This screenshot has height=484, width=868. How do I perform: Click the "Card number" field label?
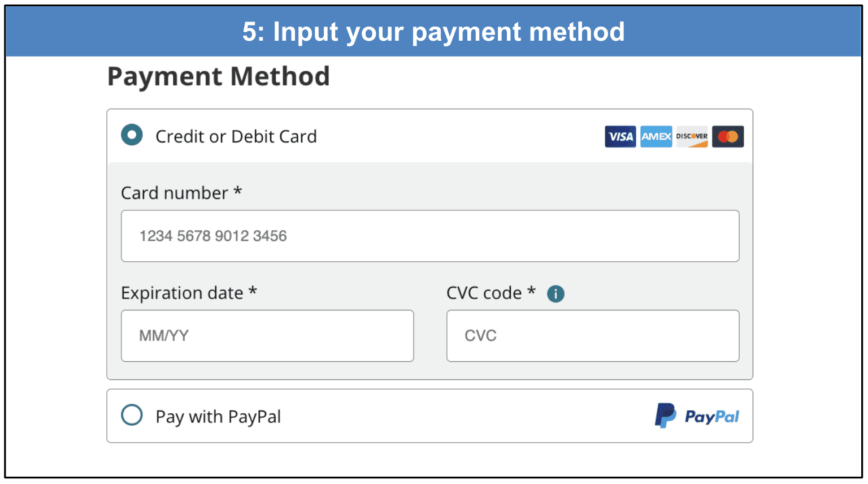click(x=174, y=193)
